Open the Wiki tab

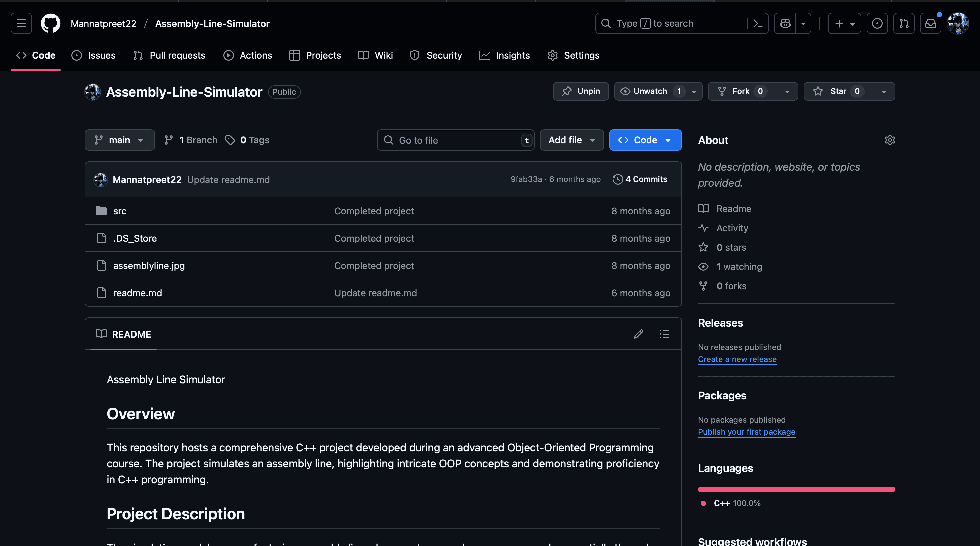(375, 56)
